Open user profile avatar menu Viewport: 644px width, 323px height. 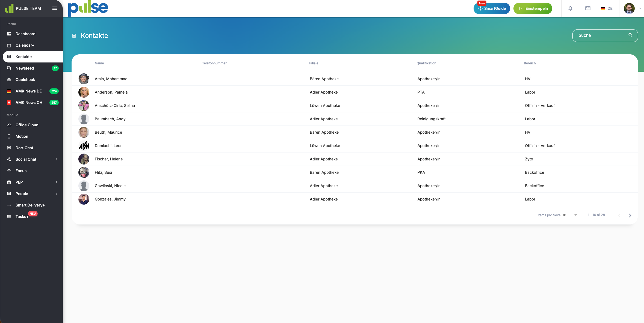pos(629,8)
